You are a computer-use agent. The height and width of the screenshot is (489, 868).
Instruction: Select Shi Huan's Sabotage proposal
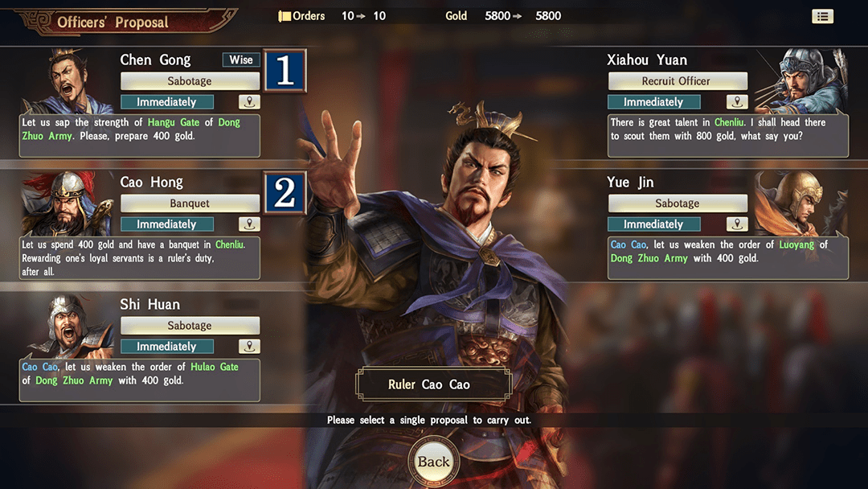coord(190,326)
